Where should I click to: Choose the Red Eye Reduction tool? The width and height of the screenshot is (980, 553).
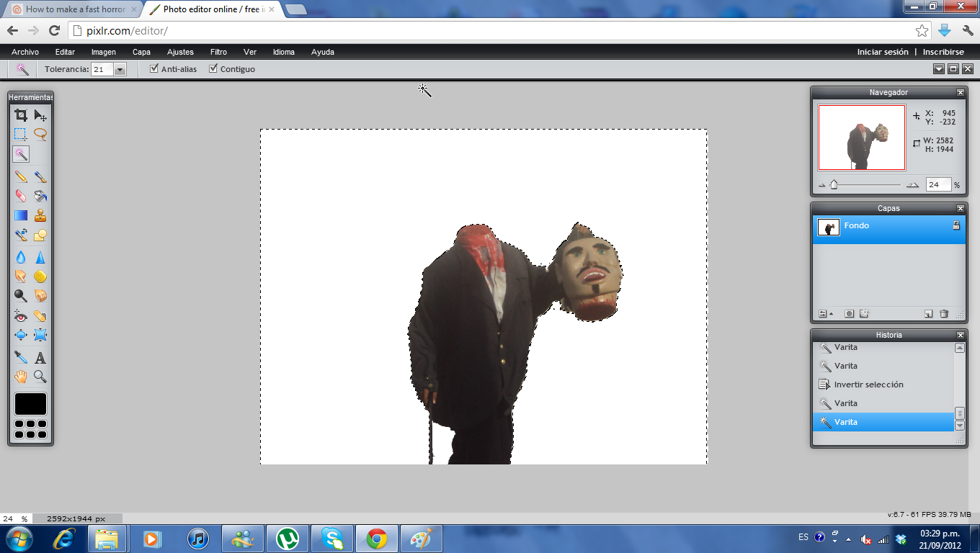pyautogui.click(x=21, y=315)
